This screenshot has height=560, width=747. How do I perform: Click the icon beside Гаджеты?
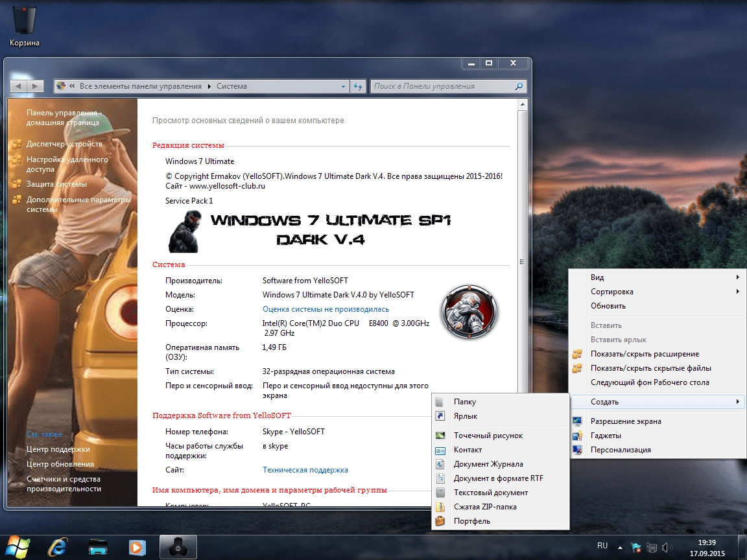point(577,436)
